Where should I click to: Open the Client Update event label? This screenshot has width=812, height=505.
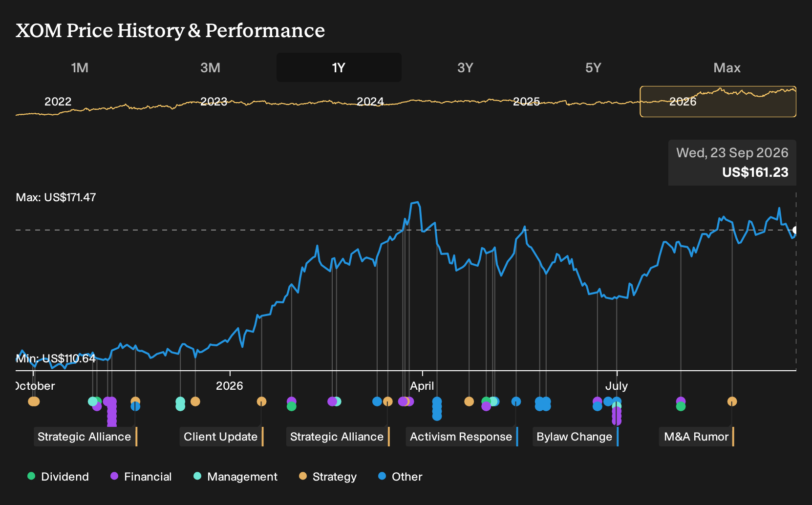pos(221,437)
